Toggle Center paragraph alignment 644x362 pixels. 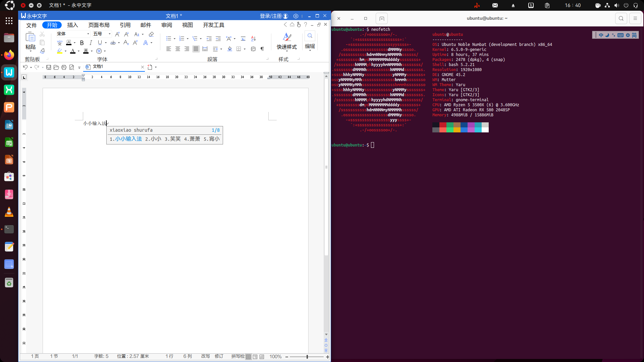pyautogui.click(x=178, y=49)
